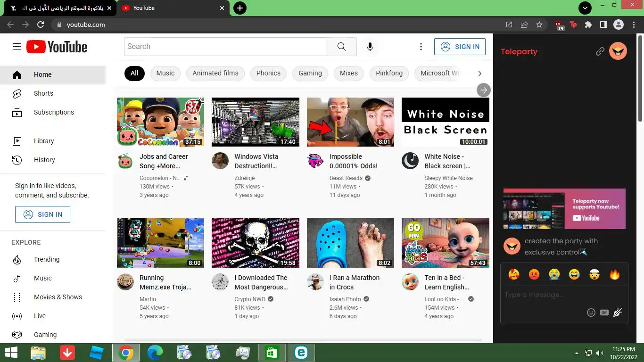Reload the YouTube page
644x362 pixels.
coord(41,25)
